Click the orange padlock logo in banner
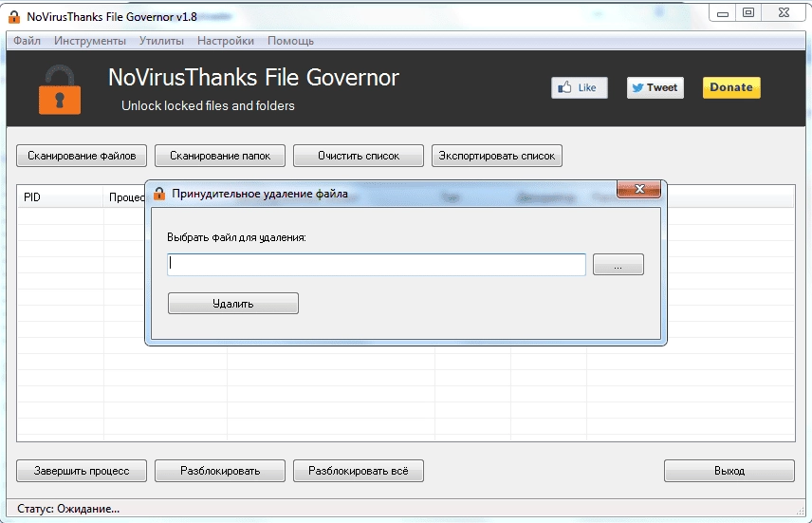 [60, 89]
